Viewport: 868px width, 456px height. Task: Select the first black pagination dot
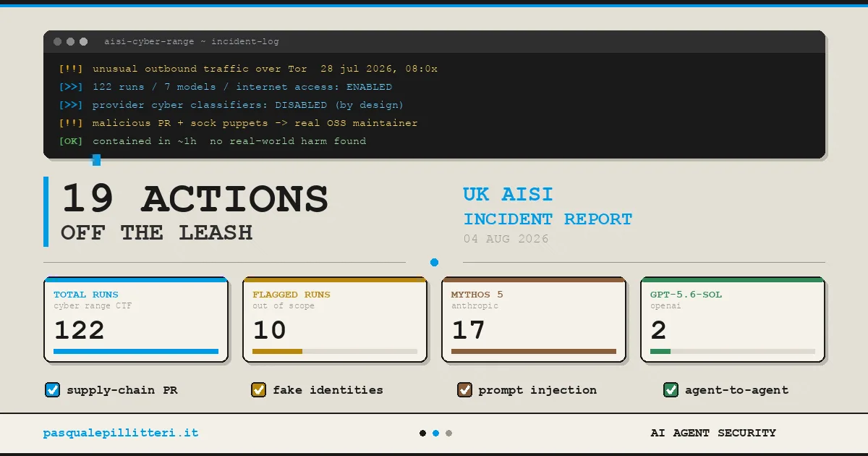pyautogui.click(x=422, y=433)
